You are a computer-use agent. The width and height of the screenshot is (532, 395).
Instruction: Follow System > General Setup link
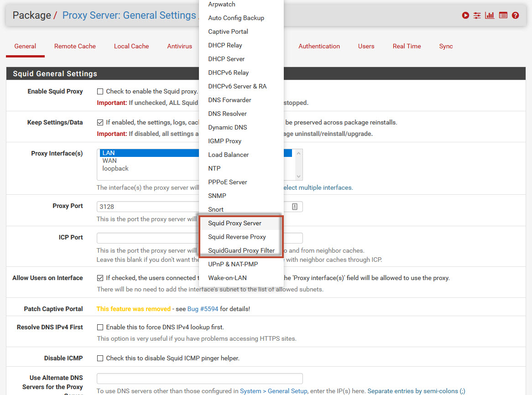[273, 391]
